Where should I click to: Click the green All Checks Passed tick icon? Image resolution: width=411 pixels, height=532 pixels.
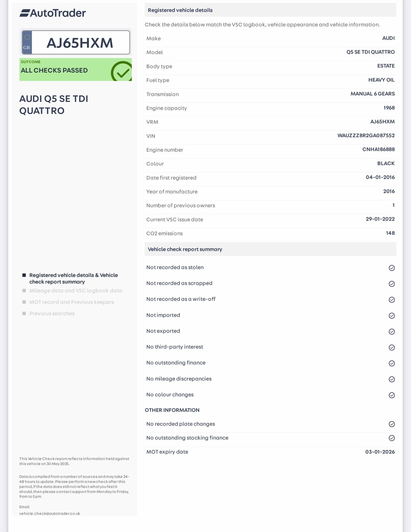point(121,71)
